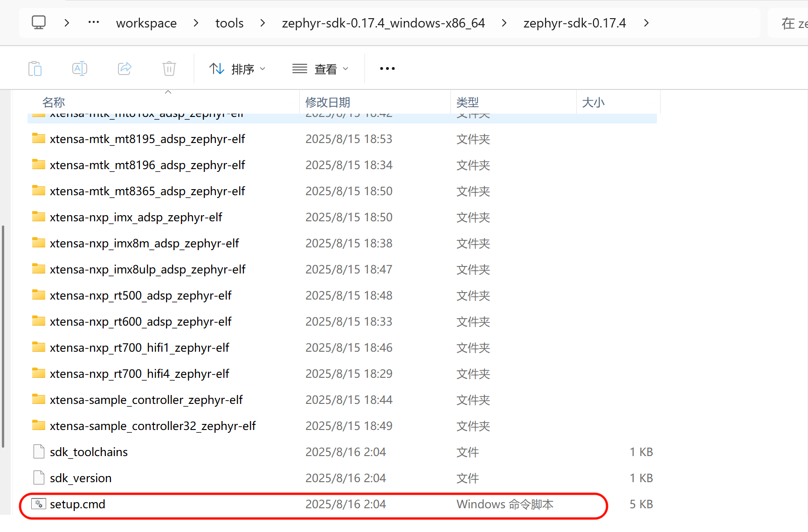The width and height of the screenshot is (808, 532).
Task: Click the computer icon in the address bar
Action: [39, 22]
